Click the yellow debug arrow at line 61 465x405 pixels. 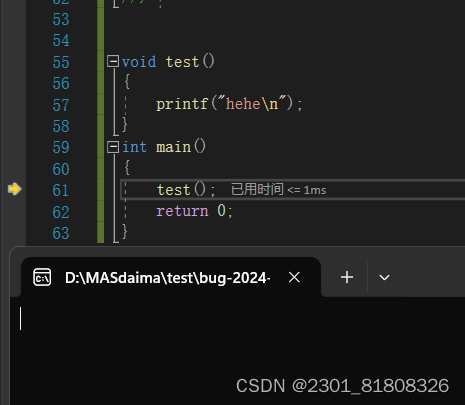click(14, 189)
